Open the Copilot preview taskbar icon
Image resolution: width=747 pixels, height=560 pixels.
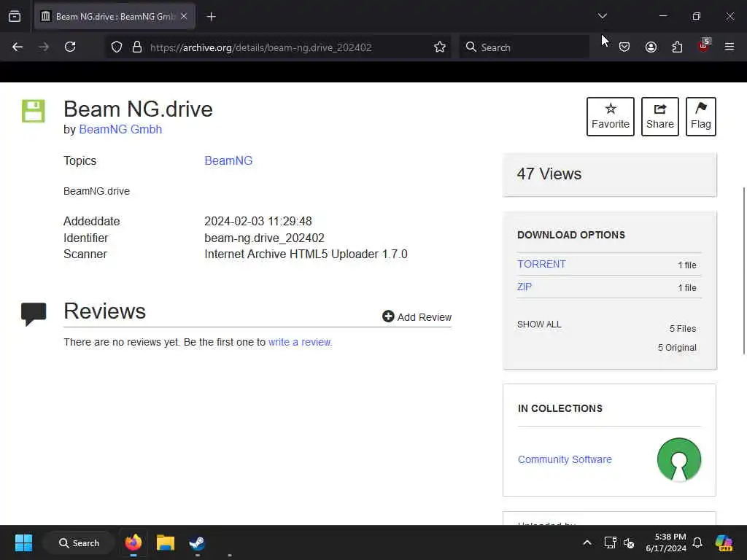pos(724,542)
